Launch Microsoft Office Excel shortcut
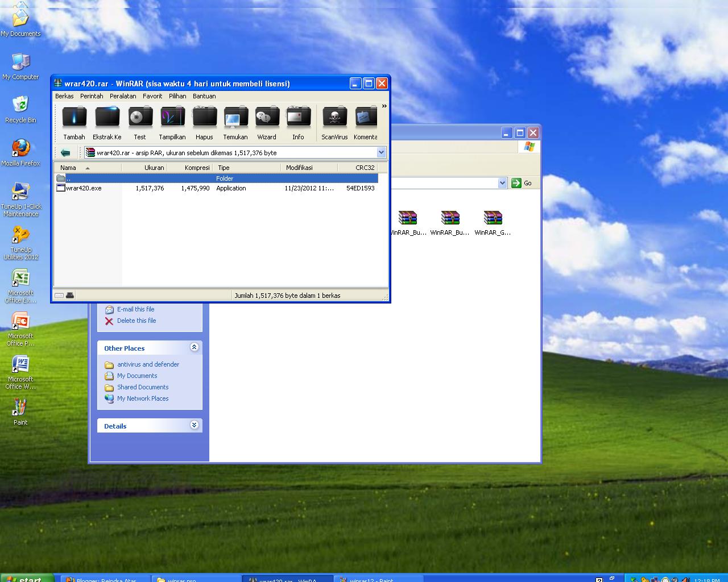 (20, 286)
